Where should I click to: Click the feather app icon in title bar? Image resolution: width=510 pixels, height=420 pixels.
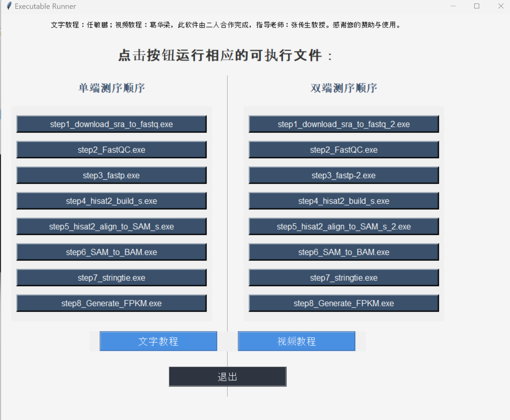pyautogui.click(x=9, y=6)
